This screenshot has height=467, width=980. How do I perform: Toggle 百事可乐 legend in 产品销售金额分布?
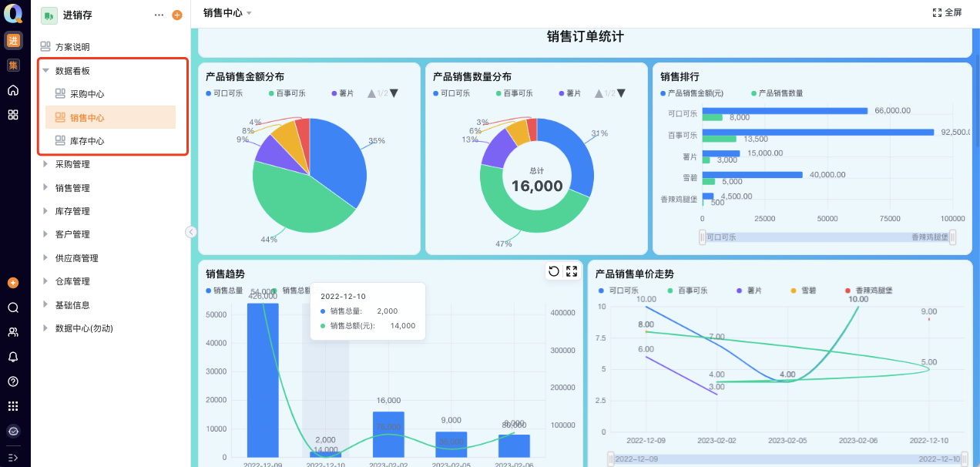[287, 93]
